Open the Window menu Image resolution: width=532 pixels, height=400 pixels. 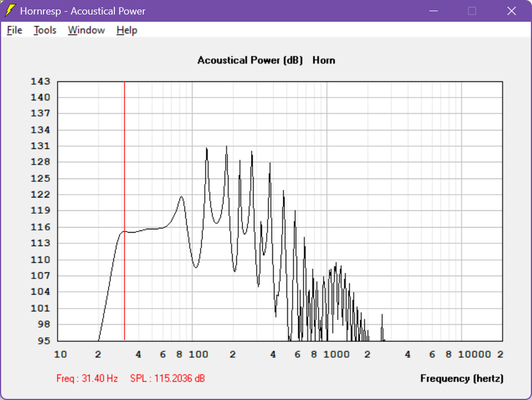[x=86, y=30]
